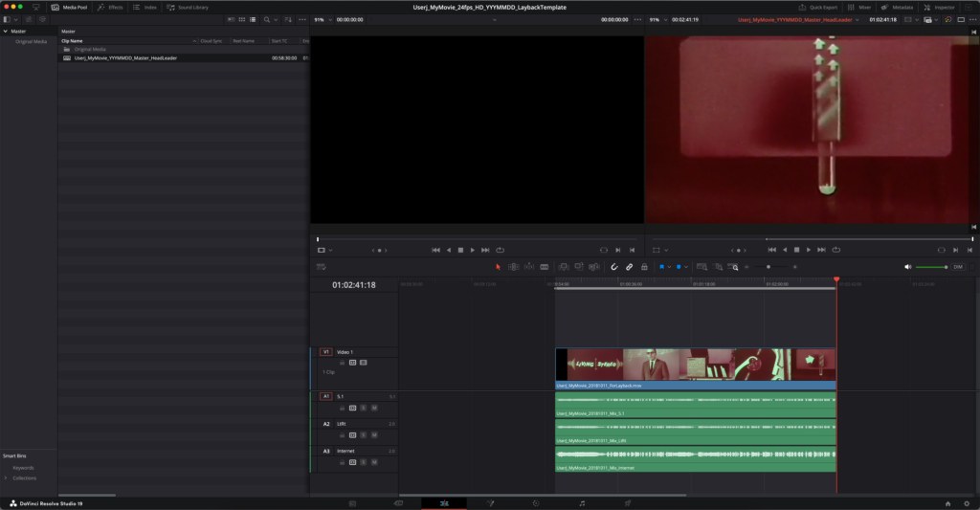Toggle Linked Selection chain icon
The width and height of the screenshot is (980, 510).
click(630, 267)
